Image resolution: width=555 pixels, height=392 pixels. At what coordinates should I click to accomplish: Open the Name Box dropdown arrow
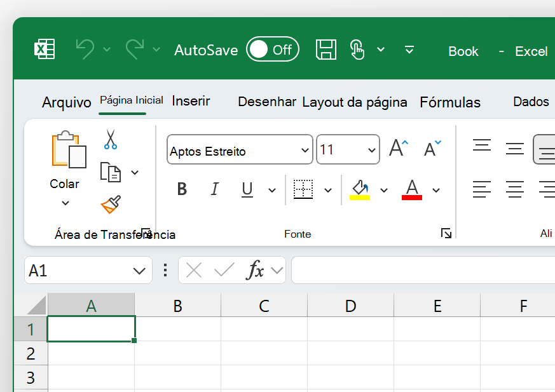pyautogui.click(x=139, y=271)
